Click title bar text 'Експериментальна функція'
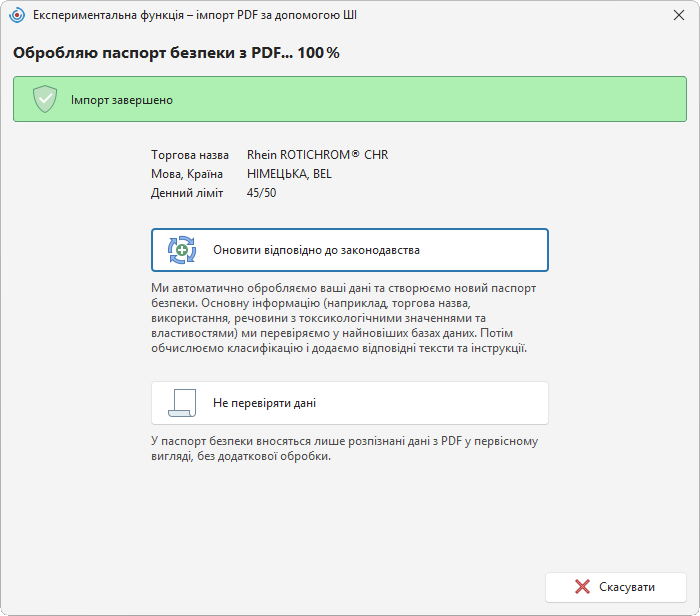Screen dimensions: 700x616 [108, 15]
